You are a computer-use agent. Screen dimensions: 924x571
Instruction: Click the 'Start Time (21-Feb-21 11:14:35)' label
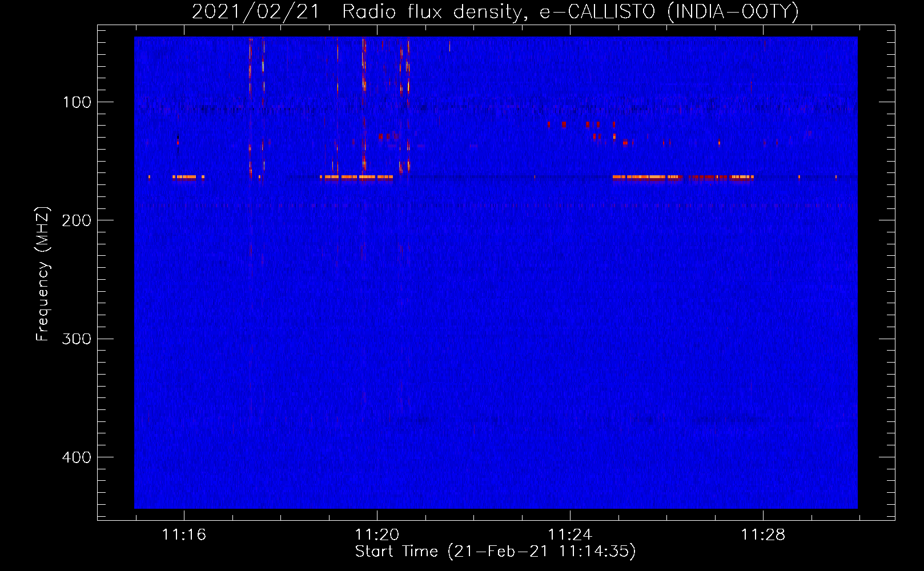[x=495, y=552]
